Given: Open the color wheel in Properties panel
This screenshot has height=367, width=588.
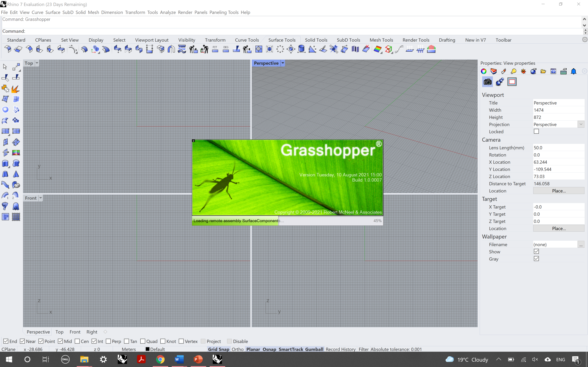Looking at the screenshot, I should 484,71.
